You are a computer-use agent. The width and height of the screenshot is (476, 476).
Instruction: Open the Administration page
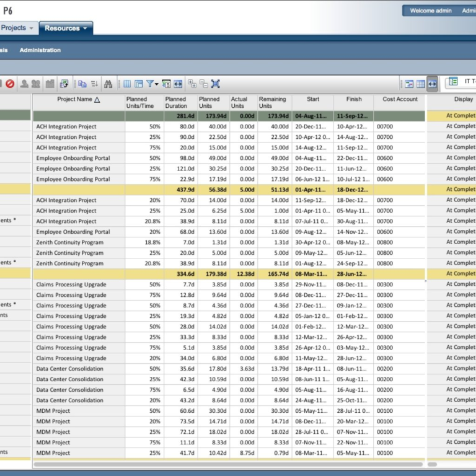[x=40, y=50]
